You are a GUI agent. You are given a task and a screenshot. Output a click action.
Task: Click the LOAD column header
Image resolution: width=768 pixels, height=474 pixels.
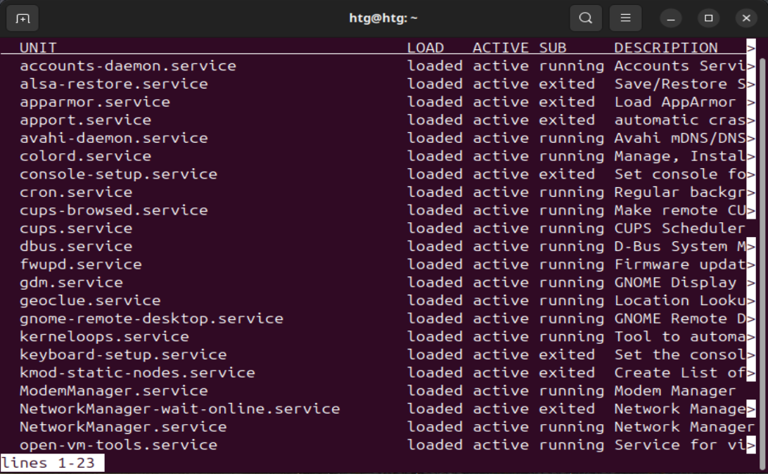(x=426, y=48)
